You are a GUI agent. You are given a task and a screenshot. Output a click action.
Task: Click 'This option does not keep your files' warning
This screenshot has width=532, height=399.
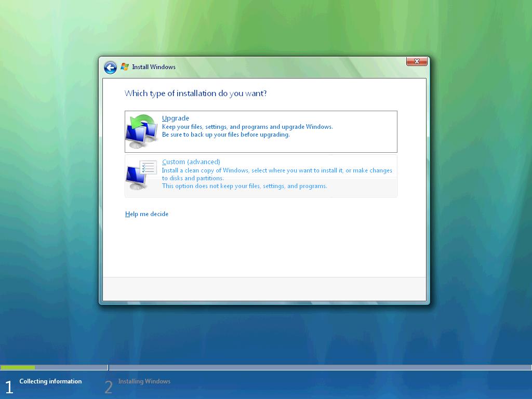click(x=244, y=186)
